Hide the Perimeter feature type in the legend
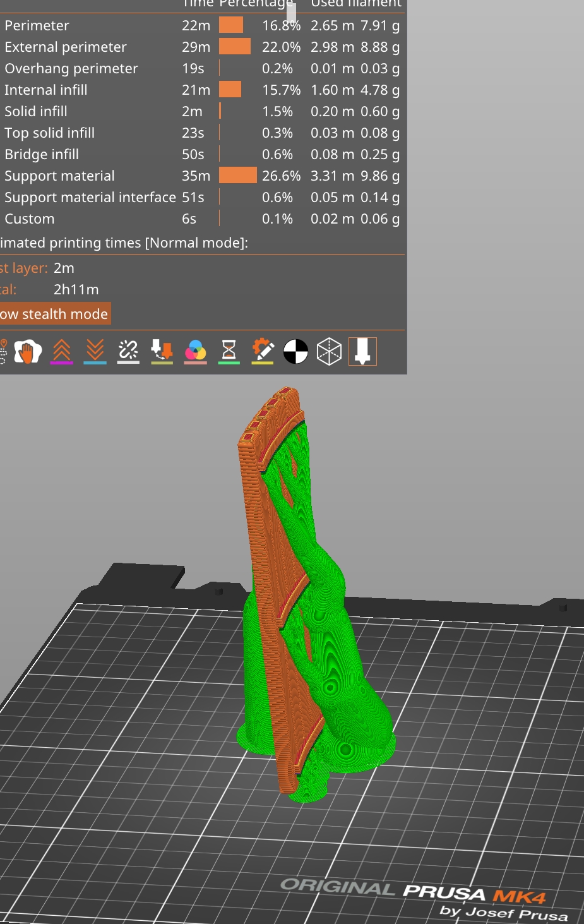Screen dimensions: 584x924 [37, 25]
